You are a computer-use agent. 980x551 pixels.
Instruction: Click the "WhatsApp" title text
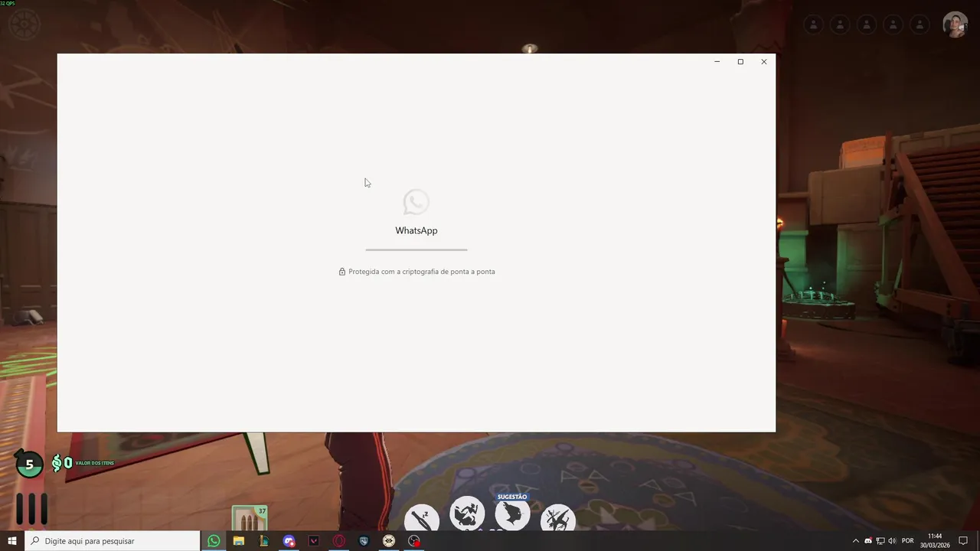click(x=416, y=230)
